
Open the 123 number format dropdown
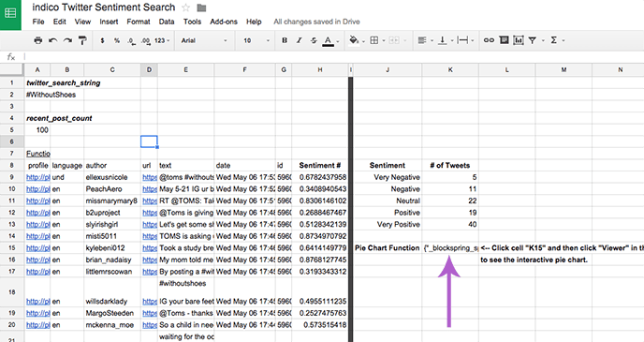pyautogui.click(x=162, y=40)
